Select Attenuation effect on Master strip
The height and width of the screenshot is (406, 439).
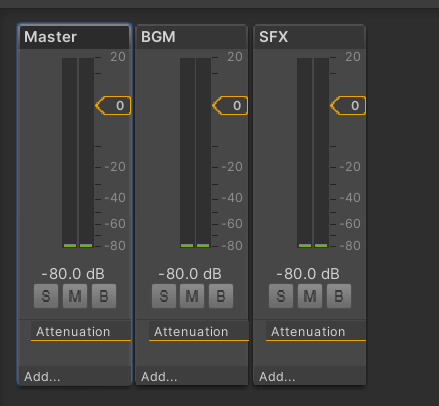(81, 331)
